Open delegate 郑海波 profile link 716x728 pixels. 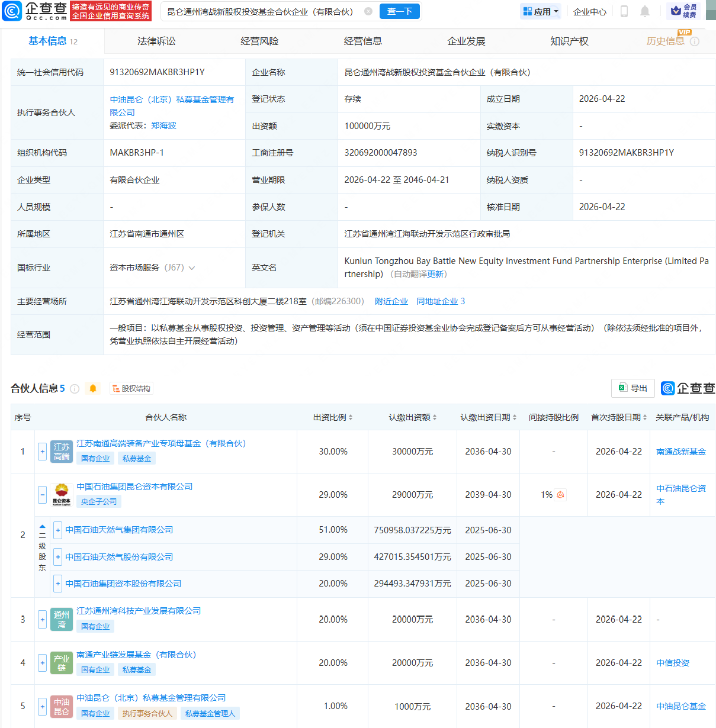pos(163,125)
